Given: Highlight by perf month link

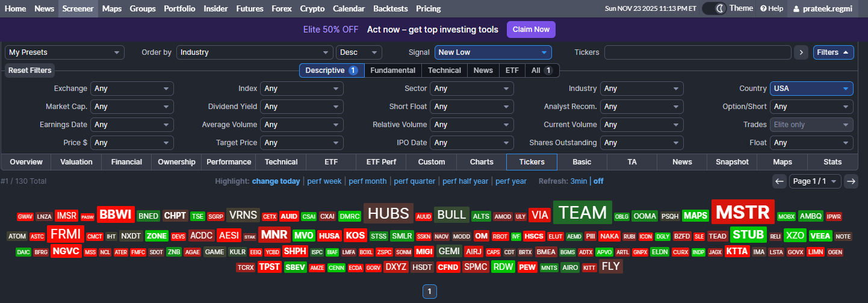Looking at the screenshot, I should click(367, 181).
